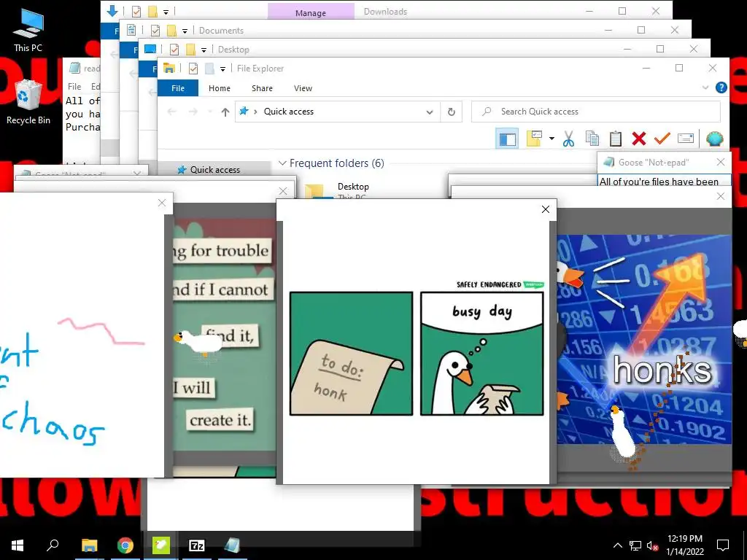
Task: Click the Copy icon in File Explorer toolbar
Action: tap(592, 139)
